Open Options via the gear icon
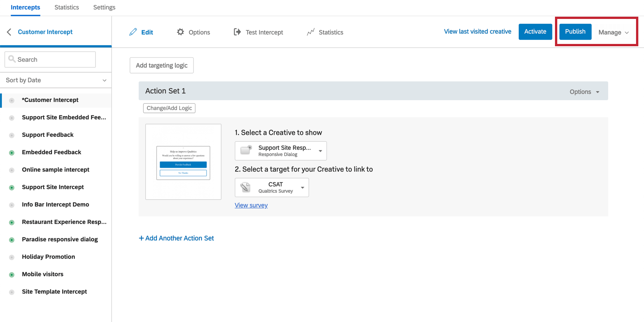The width and height of the screenshot is (644, 322). click(x=180, y=32)
